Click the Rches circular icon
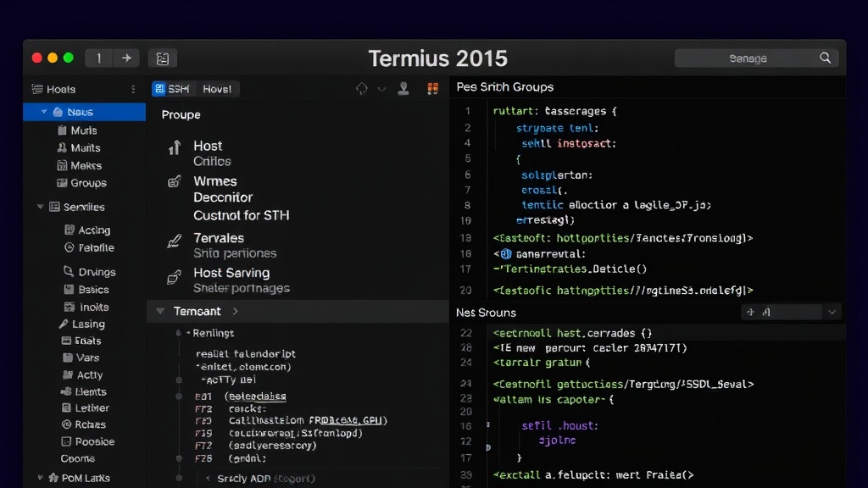Screen dimensions: 868x488 [66, 424]
